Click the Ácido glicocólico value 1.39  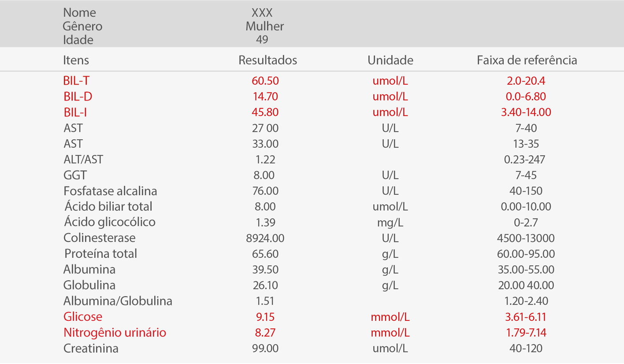265,223
